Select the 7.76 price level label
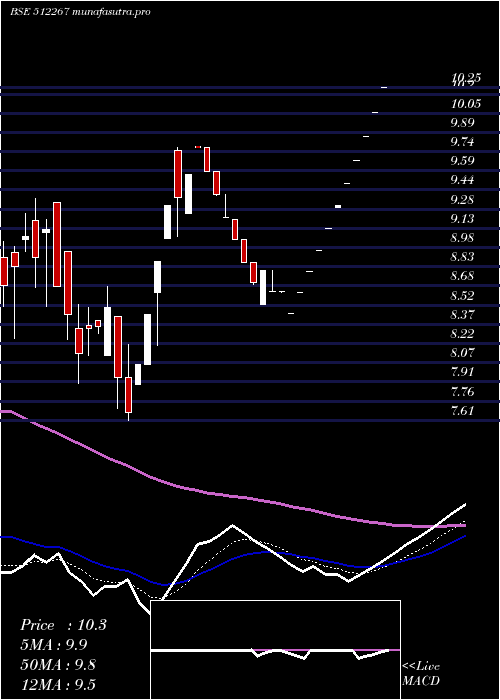This screenshot has width=500, height=700. [x=462, y=392]
